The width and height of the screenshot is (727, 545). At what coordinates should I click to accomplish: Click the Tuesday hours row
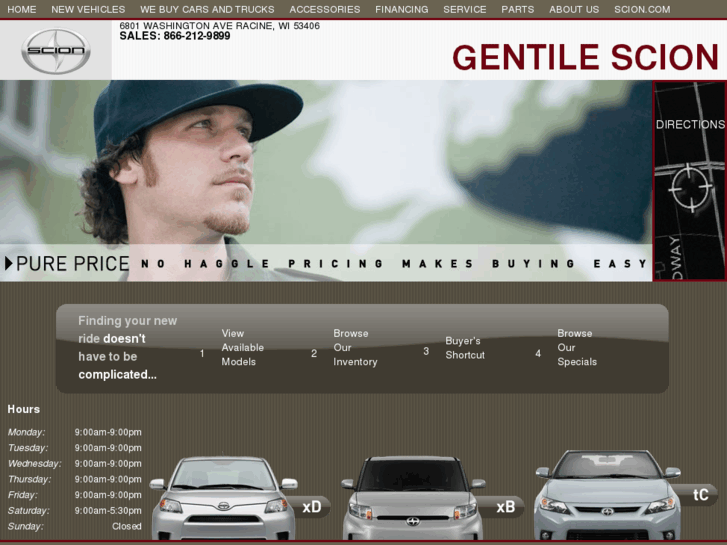point(75,448)
